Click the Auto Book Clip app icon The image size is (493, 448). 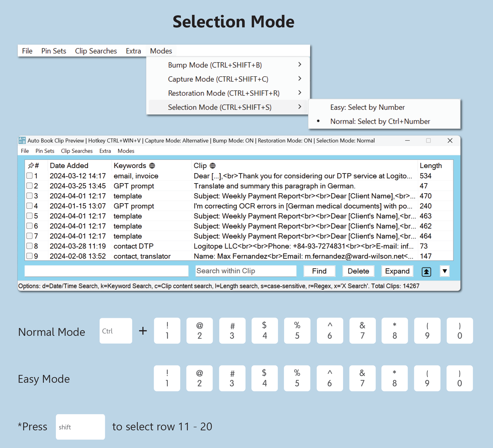[22, 140]
